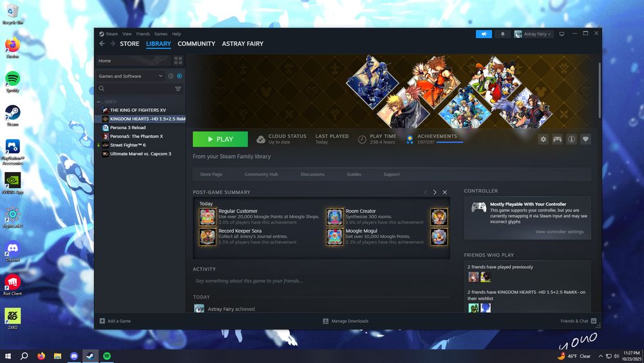Switch library to grid collections view icon
The image size is (644, 363).
(x=178, y=61)
